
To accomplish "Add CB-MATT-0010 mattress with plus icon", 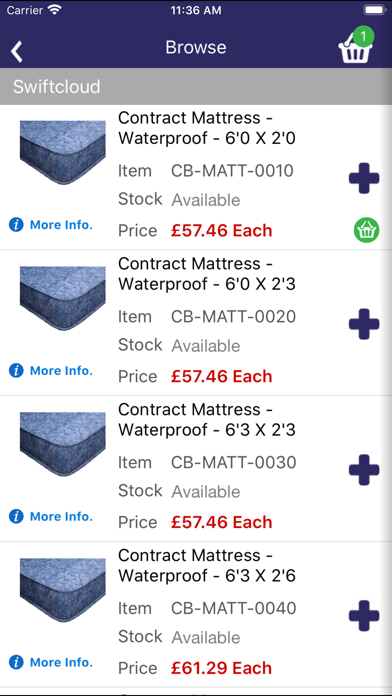I will [364, 178].
